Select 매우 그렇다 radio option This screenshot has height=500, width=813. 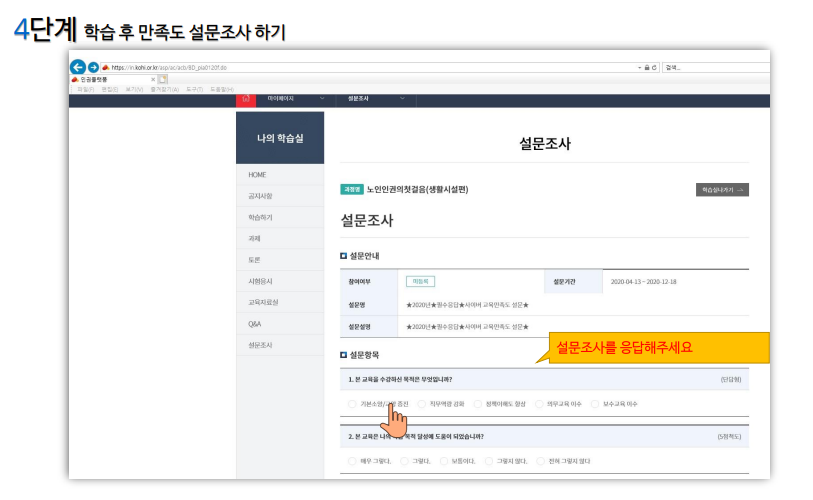click(352, 461)
